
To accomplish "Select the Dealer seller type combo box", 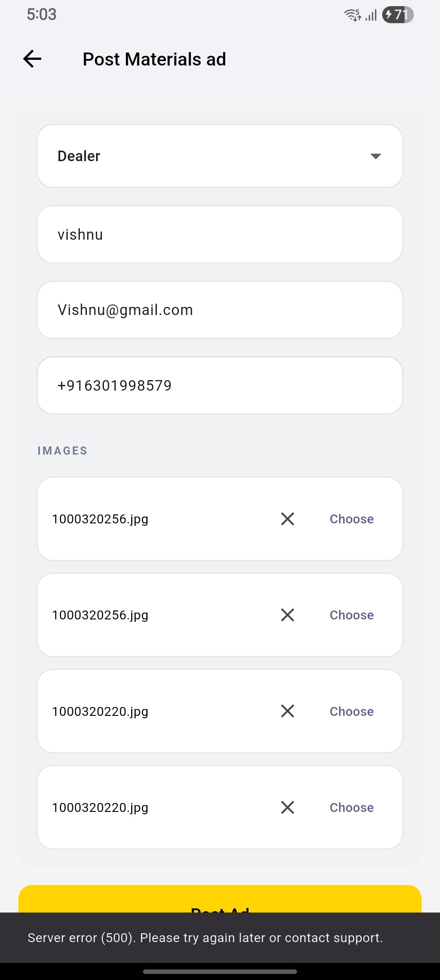I will (x=220, y=156).
